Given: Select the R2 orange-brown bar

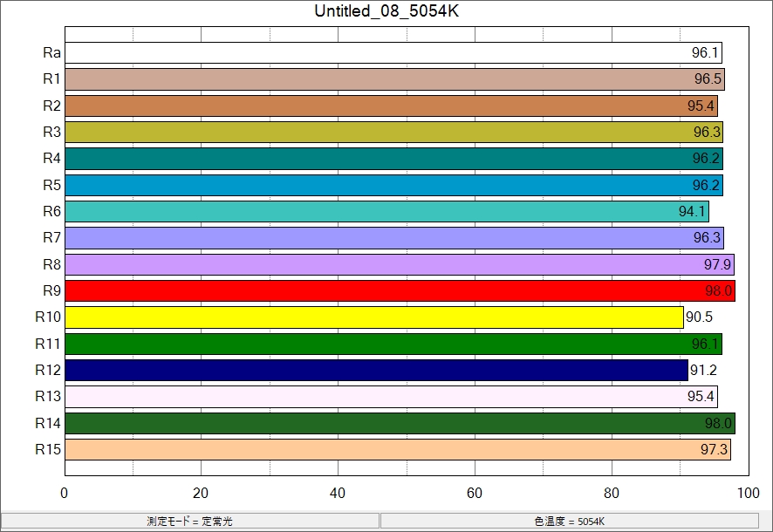Looking at the screenshot, I should [x=392, y=106].
